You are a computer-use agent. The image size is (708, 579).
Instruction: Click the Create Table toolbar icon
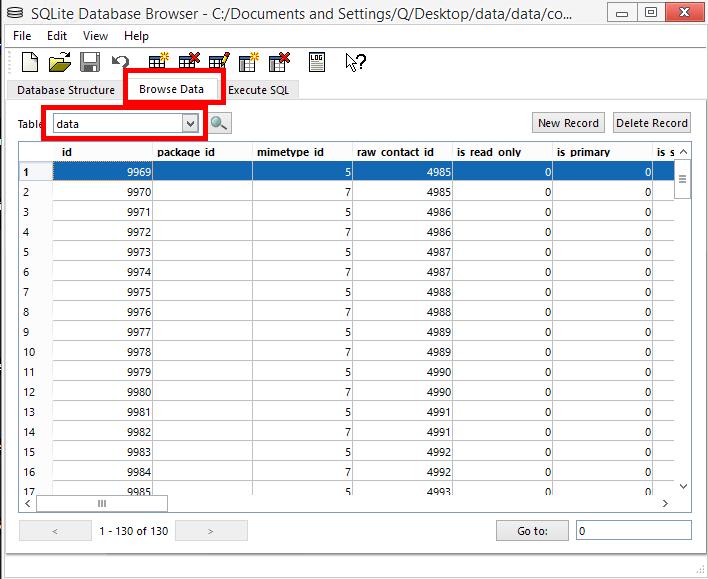coord(158,62)
